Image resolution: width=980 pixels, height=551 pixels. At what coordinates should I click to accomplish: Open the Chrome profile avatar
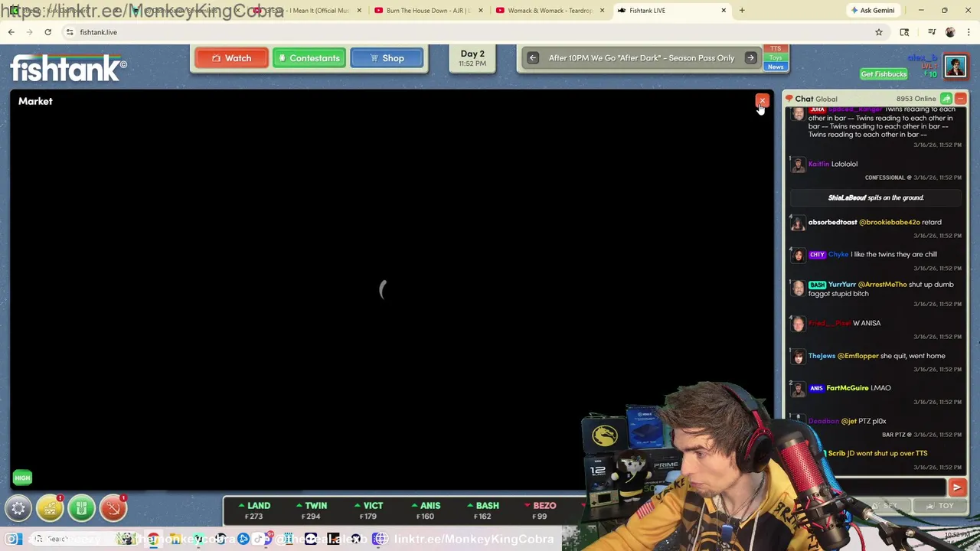coord(950,32)
